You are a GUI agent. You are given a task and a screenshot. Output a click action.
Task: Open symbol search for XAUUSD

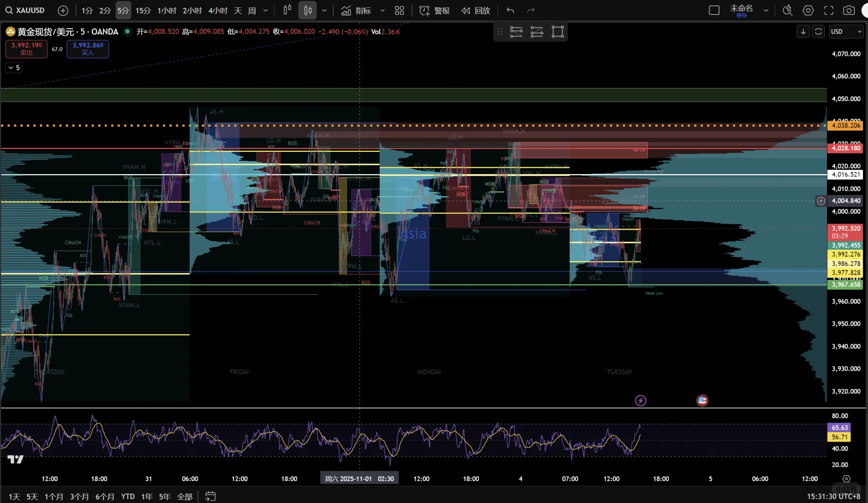click(x=26, y=10)
